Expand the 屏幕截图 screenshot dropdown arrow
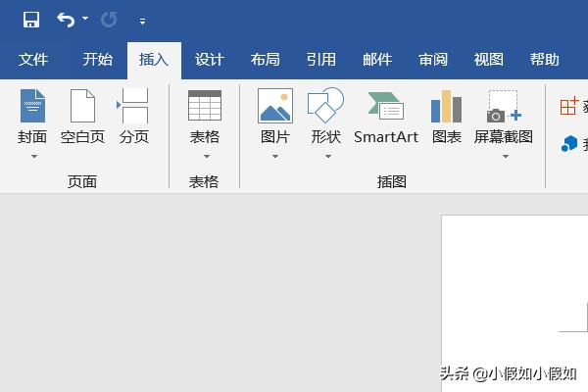The image size is (588, 392). 506,157
